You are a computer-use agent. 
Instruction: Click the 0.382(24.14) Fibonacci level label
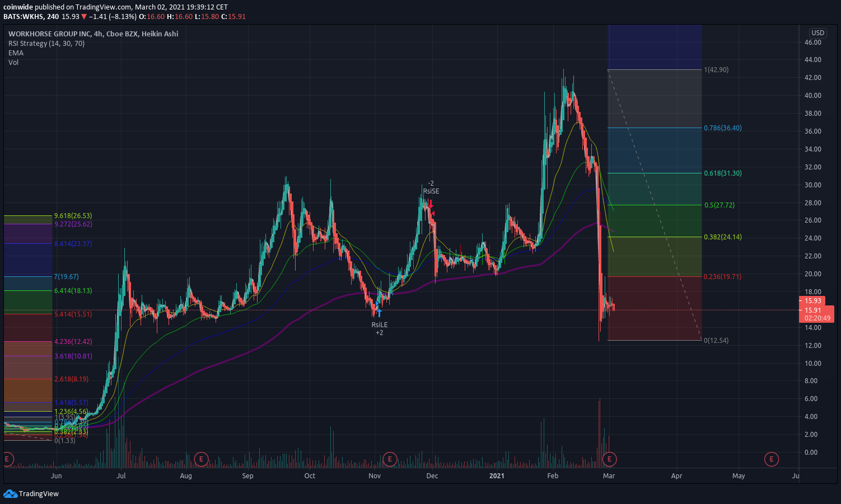click(x=723, y=237)
